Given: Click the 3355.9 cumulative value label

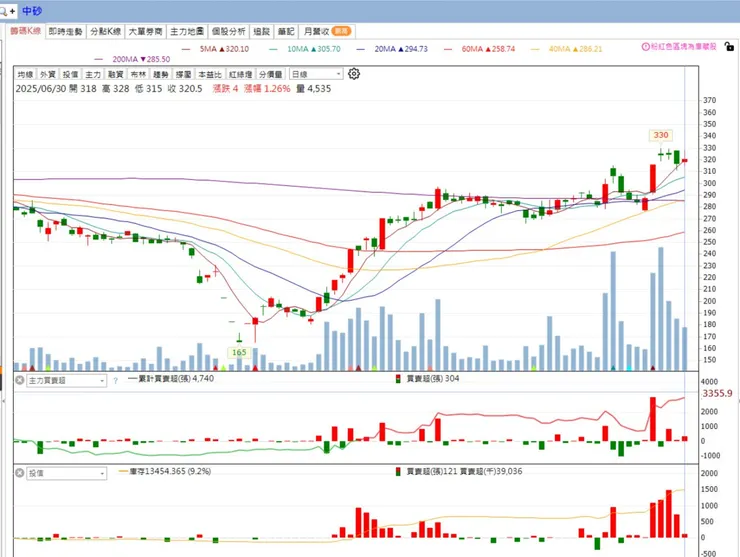Looking at the screenshot, I should click(717, 393).
